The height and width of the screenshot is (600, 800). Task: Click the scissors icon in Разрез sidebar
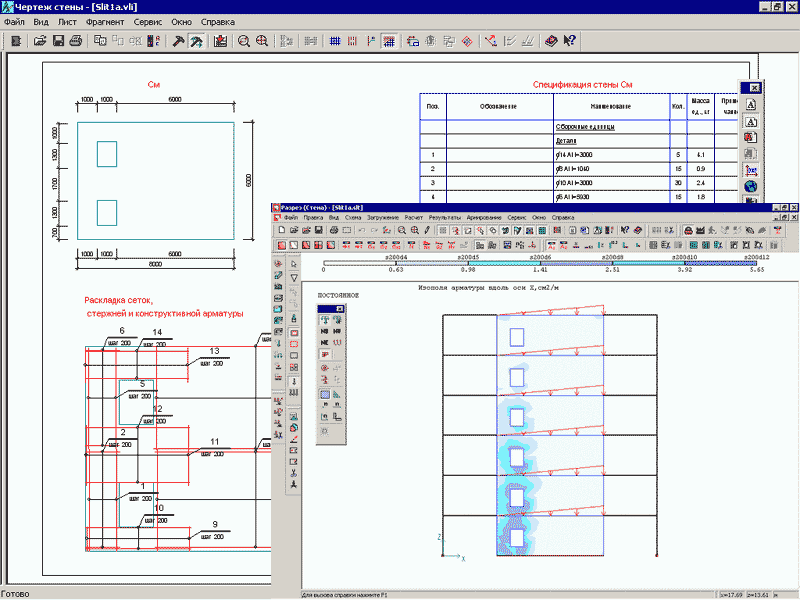(294, 471)
